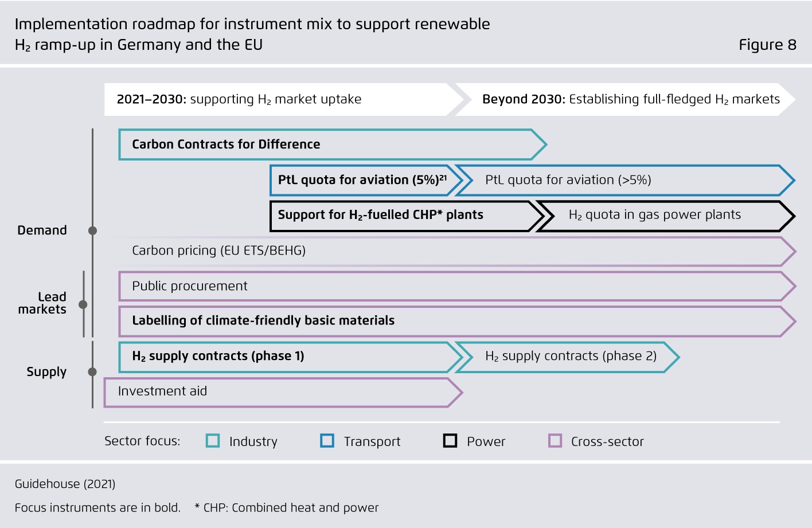Click the Lead markets axis dot

[83, 304]
